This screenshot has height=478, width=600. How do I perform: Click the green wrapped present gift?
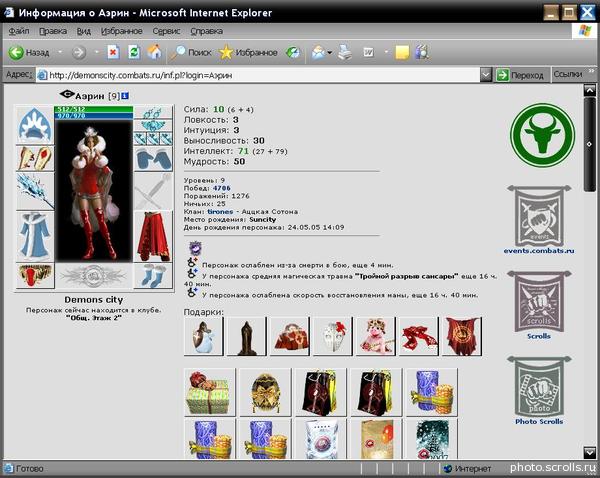[210, 392]
